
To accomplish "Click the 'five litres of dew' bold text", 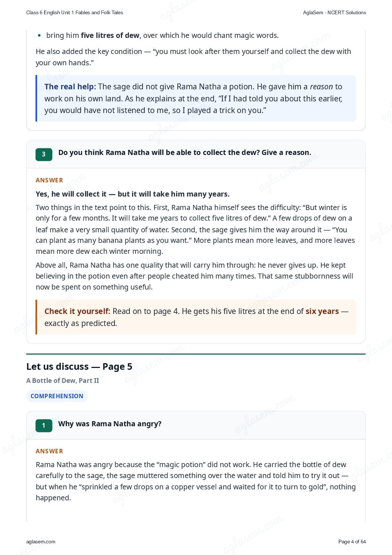I will point(110,35).
